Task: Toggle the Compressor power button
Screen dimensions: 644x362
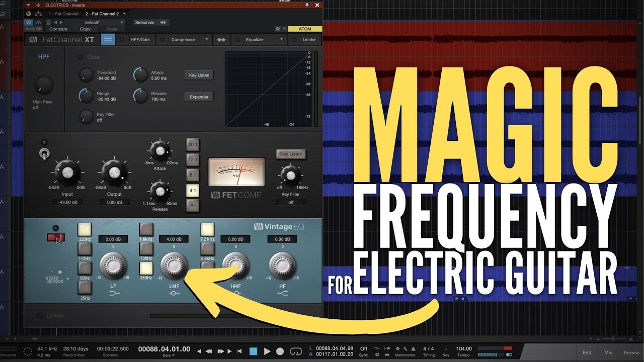Action: click(x=163, y=40)
